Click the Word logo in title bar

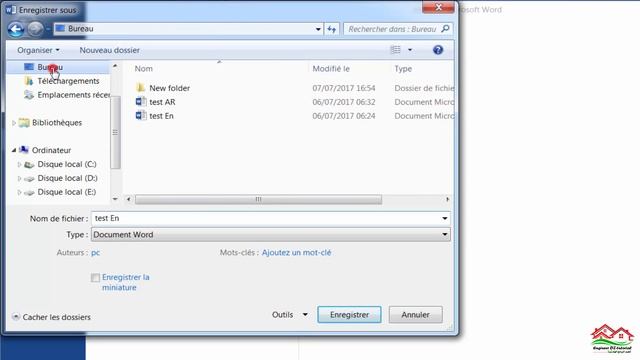(11, 9)
